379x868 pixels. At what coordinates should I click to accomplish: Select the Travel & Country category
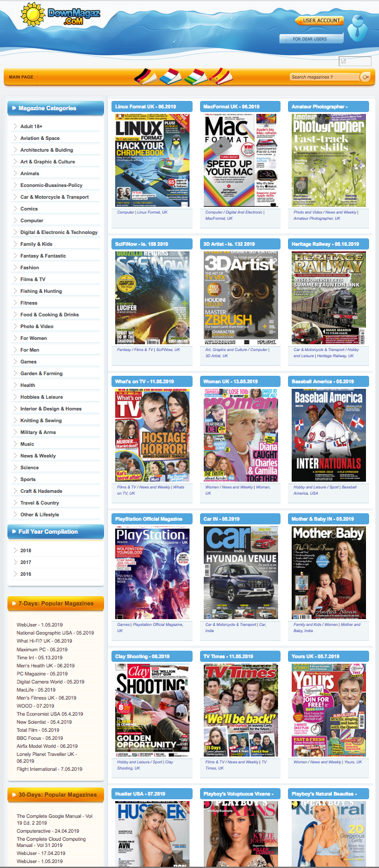(40, 503)
